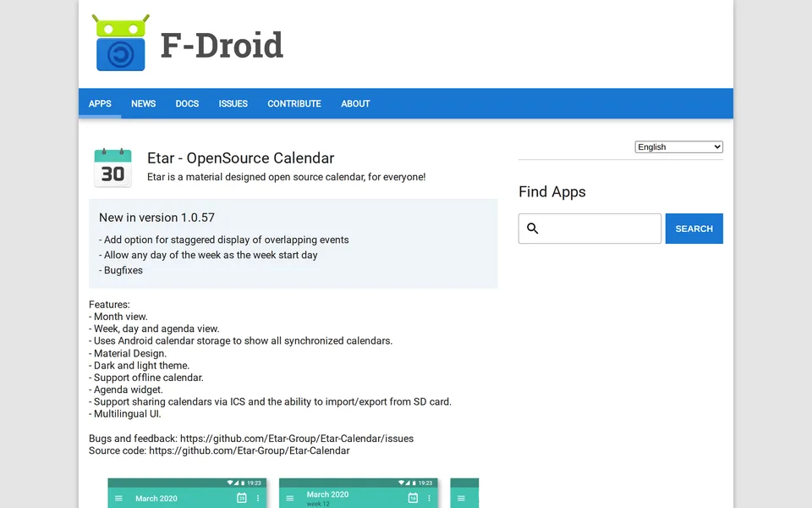Click the blue Search button
The height and width of the screenshot is (508, 812).
pyautogui.click(x=694, y=229)
